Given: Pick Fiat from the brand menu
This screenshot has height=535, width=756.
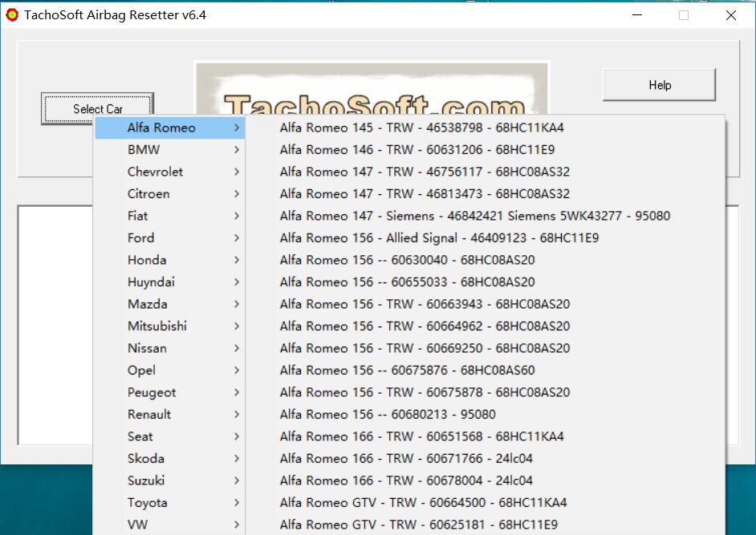Looking at the screenshot, I should tap(169, 216).
